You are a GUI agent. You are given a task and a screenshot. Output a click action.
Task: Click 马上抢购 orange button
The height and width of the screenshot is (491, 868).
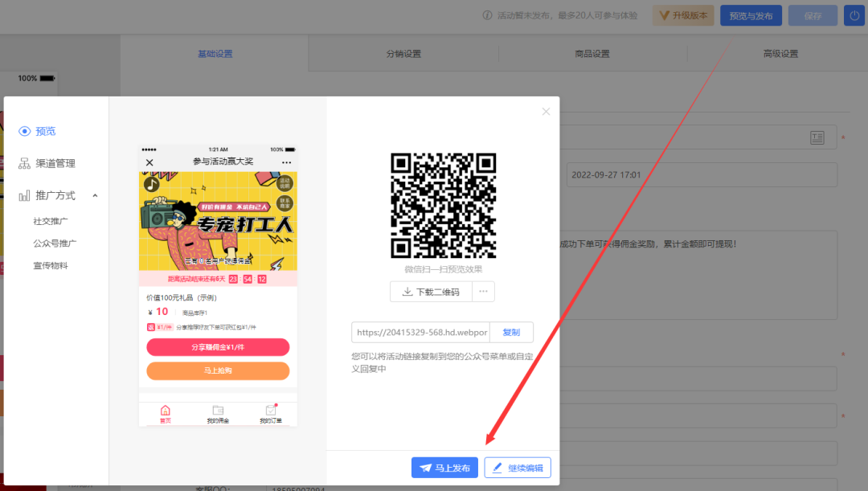(218, 370)
